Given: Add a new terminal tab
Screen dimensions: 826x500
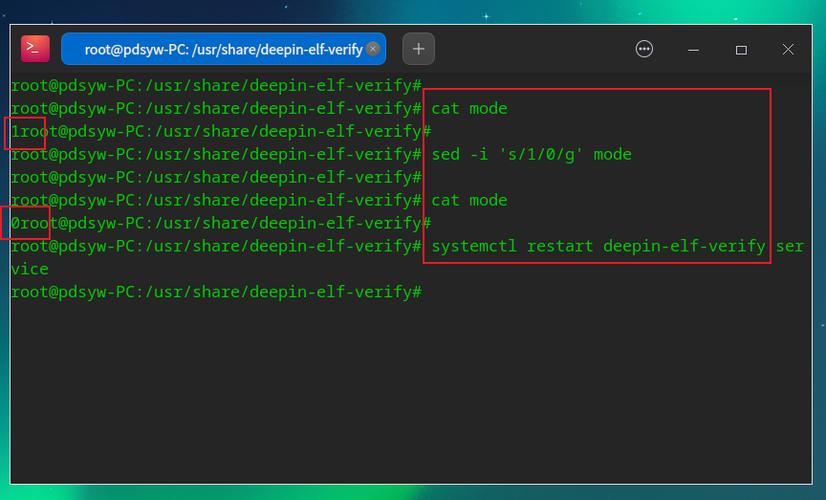Looking at the screenshot, I should click(418, 49).
